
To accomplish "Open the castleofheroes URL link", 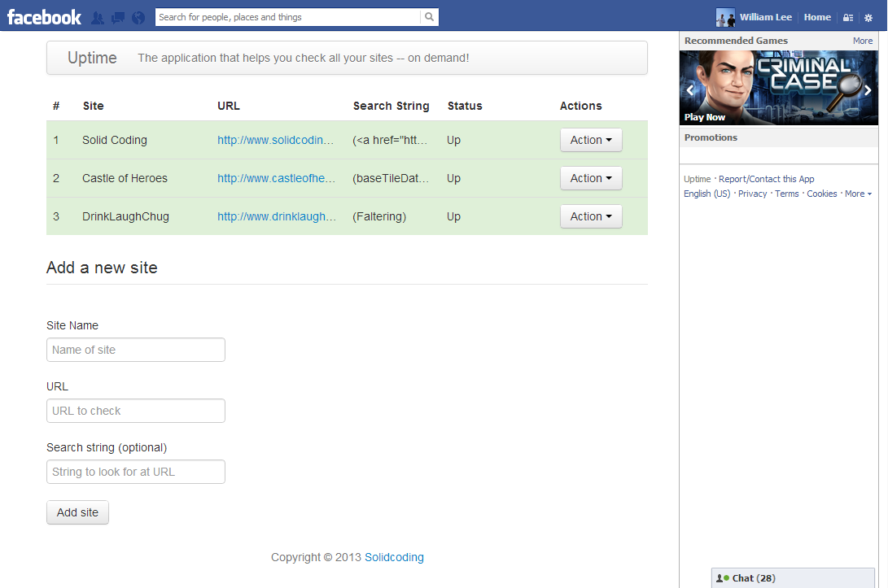I will [277, 178].
